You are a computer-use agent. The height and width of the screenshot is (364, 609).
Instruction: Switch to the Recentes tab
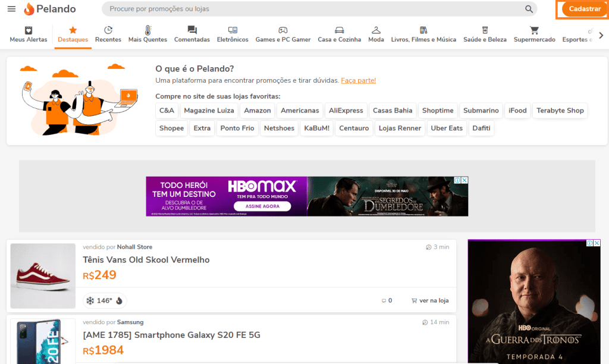tap(108, 34)
